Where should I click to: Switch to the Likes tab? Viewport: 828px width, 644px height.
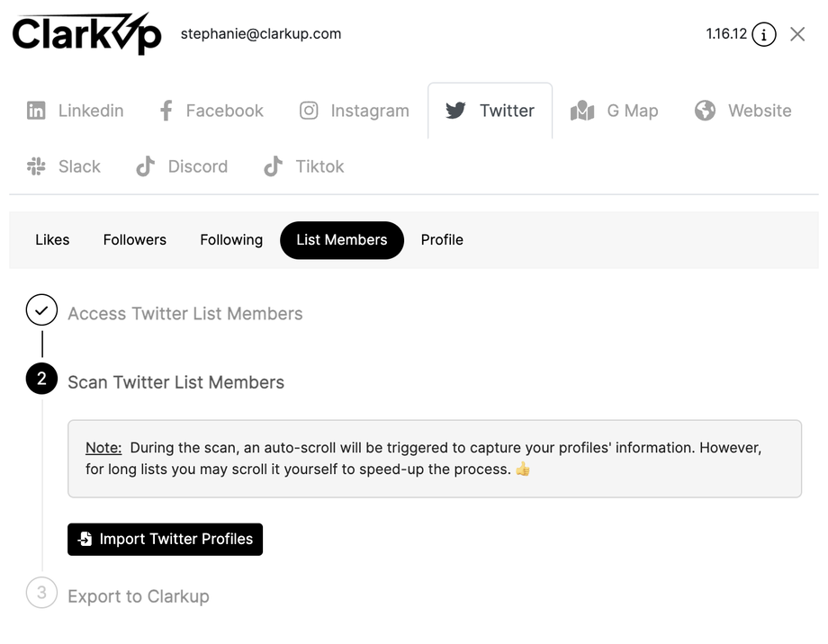click(x=52, y=240)
